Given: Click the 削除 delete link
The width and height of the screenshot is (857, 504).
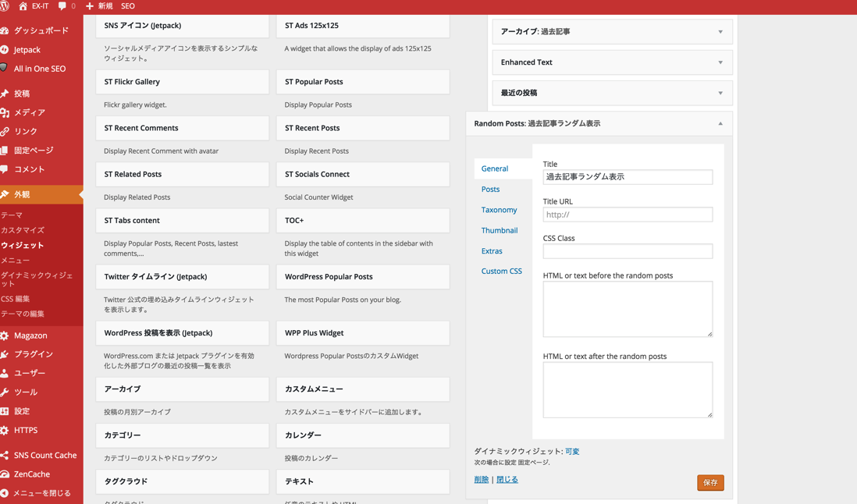Looking at the screenshot, I should [482, 480].
